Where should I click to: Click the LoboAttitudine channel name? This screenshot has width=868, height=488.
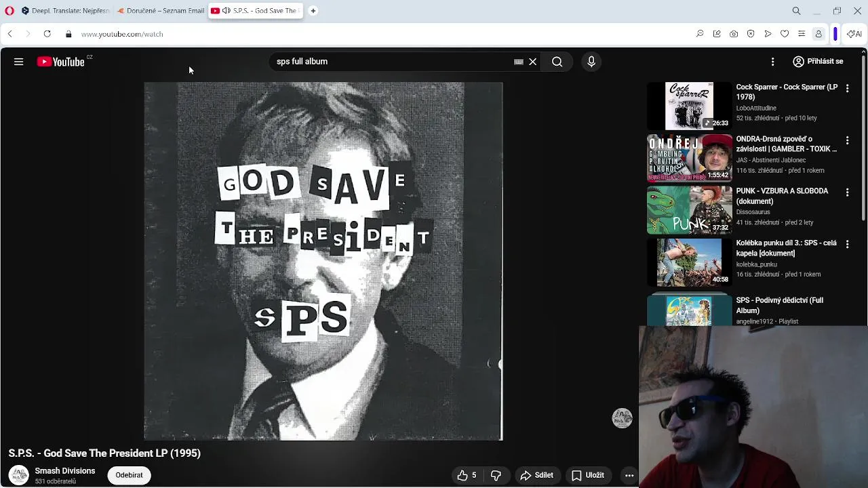pyautogui.click(x=756, y=108)
